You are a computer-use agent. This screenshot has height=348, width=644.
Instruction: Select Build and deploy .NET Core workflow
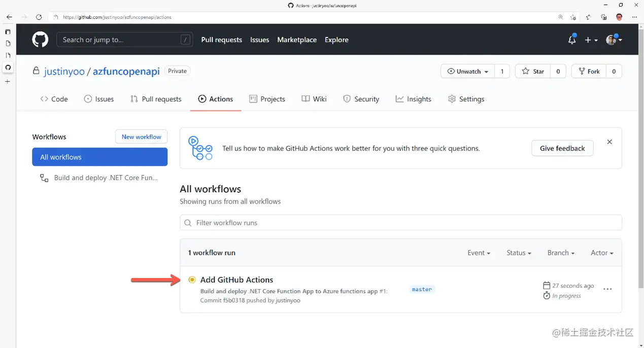point(99,178)
